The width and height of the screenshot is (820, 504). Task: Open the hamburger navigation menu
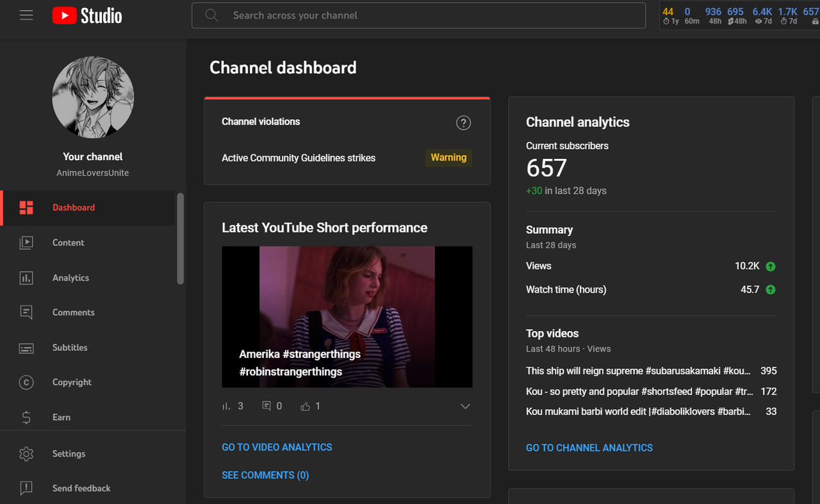(x=26, y=15)
